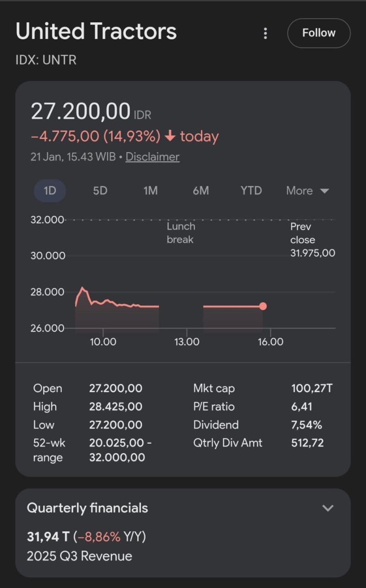Switch to the 1M chart range
The width and height of the screenshot is (366, 588).
(151, 191)
